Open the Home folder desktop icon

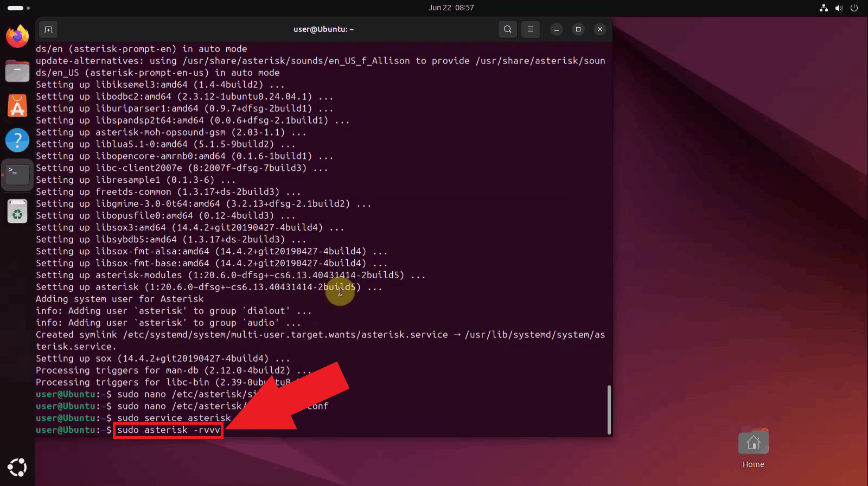753,449
